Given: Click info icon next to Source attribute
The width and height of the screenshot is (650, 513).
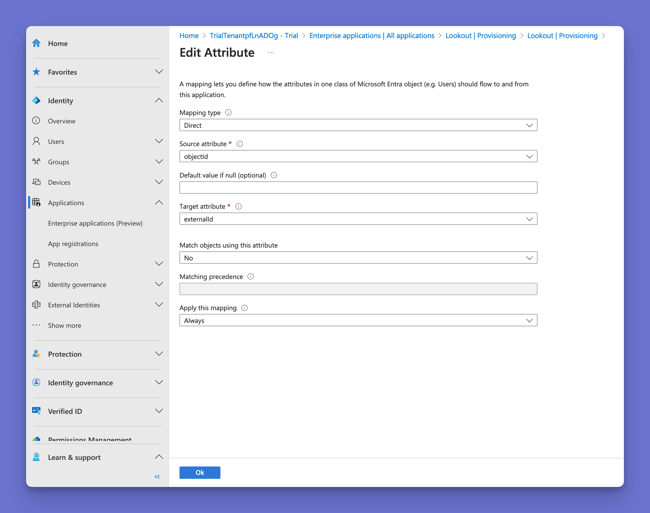Looking at the screenshot, I should tap(240, 144).
